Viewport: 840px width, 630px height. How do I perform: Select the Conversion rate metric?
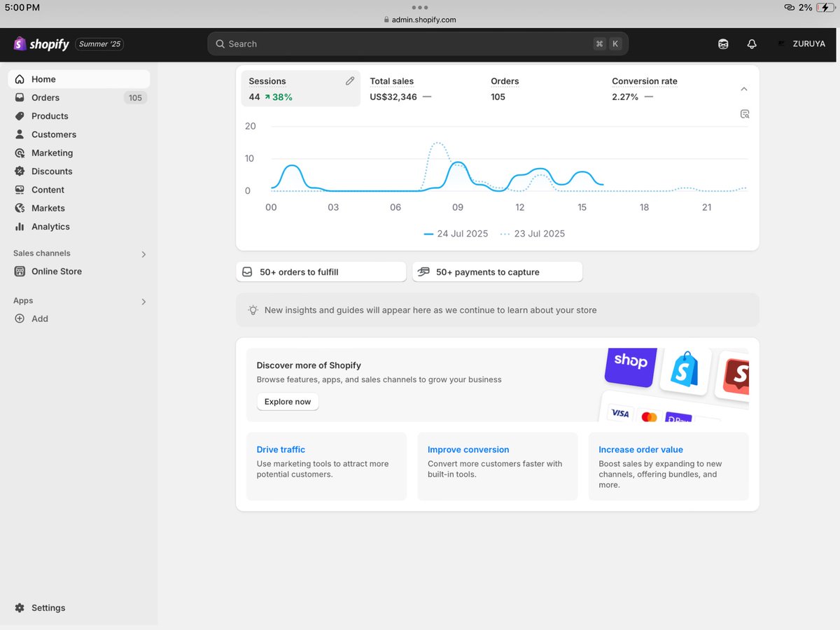click(664, 88)
